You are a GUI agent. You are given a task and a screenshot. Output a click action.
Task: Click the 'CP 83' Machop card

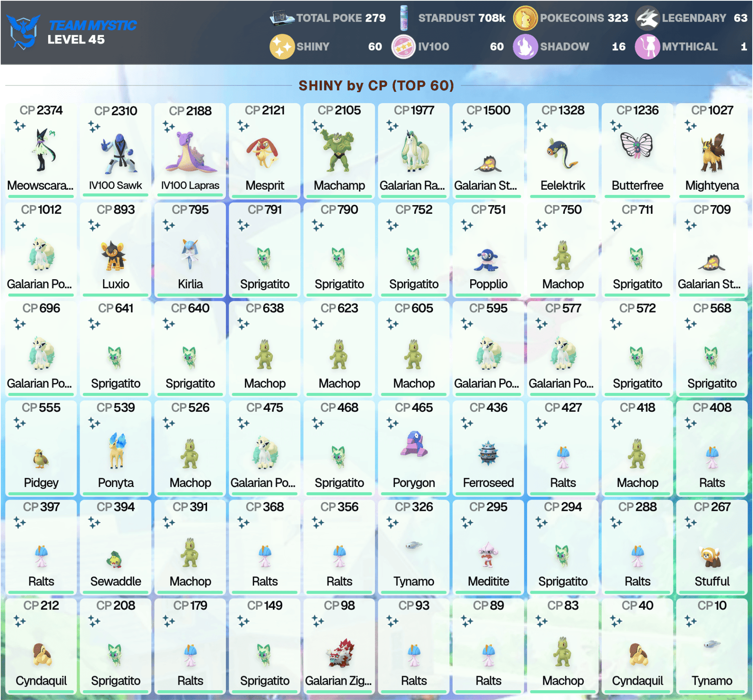[x=563, y=645]
